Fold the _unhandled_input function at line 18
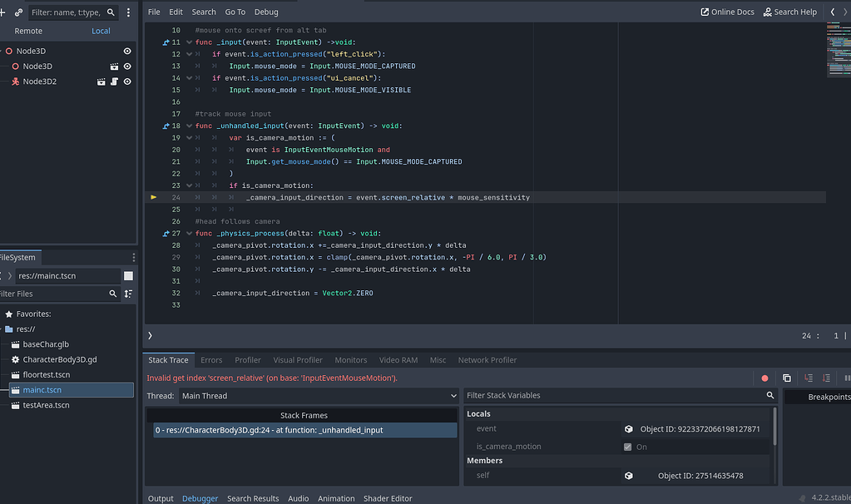The height and width of the screenshot is (504, 851). (189, 126)
